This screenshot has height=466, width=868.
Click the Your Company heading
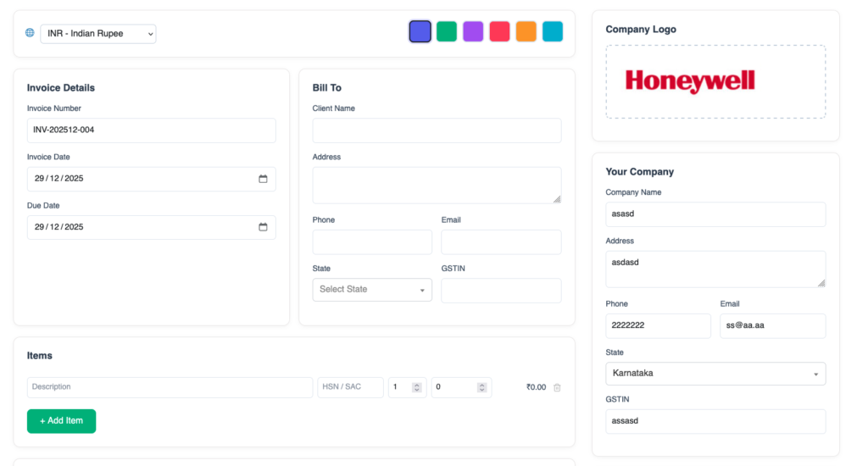639,172
